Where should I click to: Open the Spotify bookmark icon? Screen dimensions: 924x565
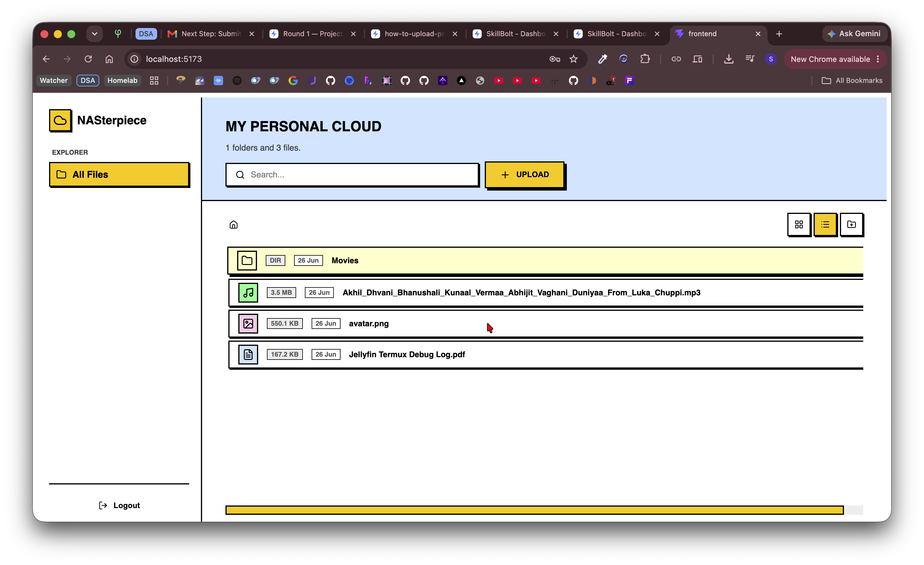237,80
